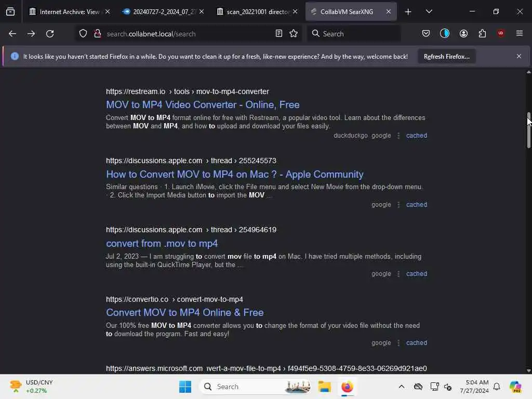This screenshot has height=399, width=532.
Task: Close the scan_20221001 tab
Action: [x=295, y=11]
